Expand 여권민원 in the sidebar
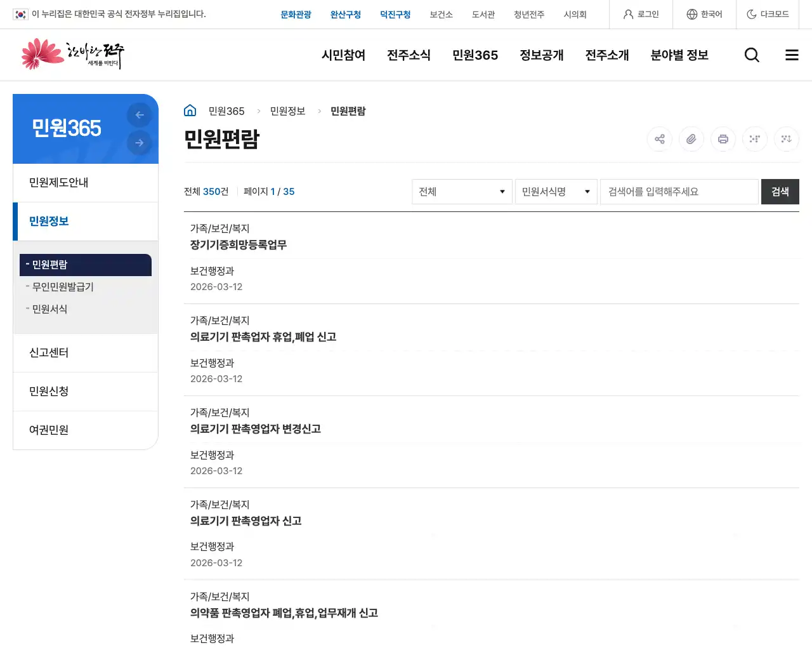Image resolution: width=812 pixels, height=650 pixels. (86, 430)
